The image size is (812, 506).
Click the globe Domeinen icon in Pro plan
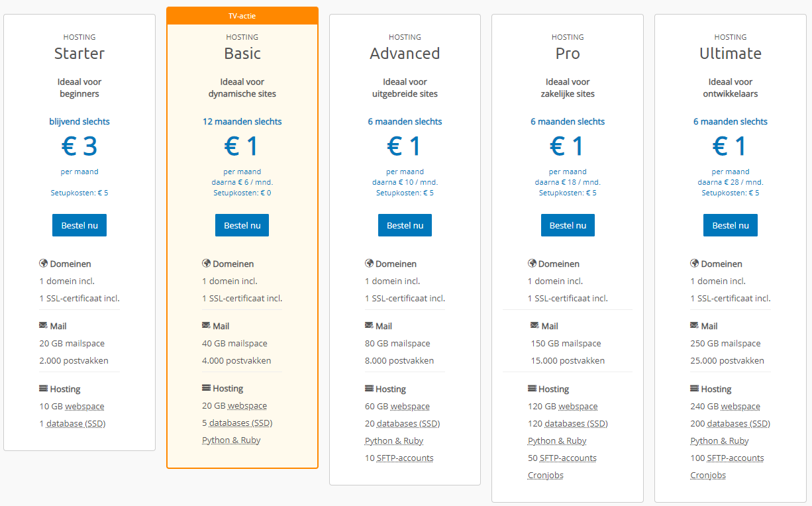coord(532,264)
